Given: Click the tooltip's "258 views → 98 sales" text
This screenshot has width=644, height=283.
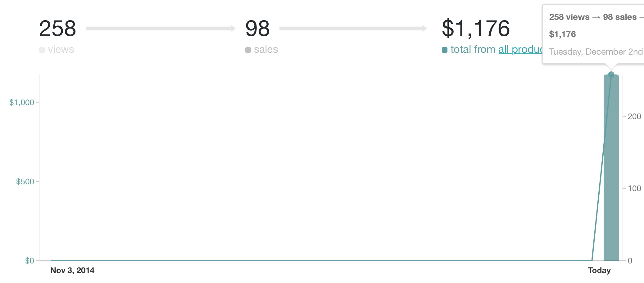Looking at the screenshot, I should point(592,17).
